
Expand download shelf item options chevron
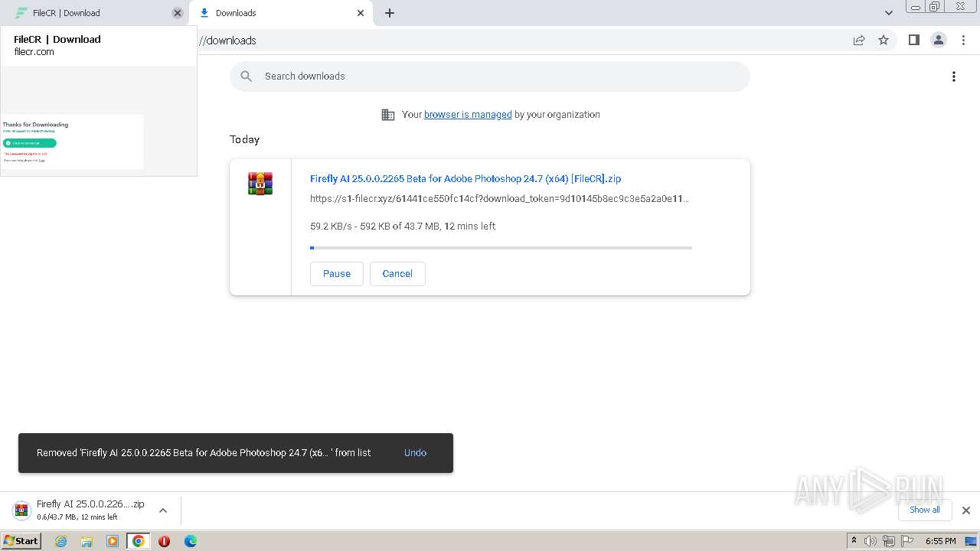(162, 510)
